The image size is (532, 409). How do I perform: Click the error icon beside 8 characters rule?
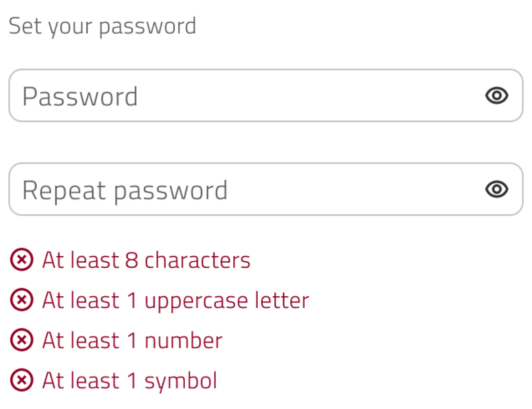tap(21, 260)
